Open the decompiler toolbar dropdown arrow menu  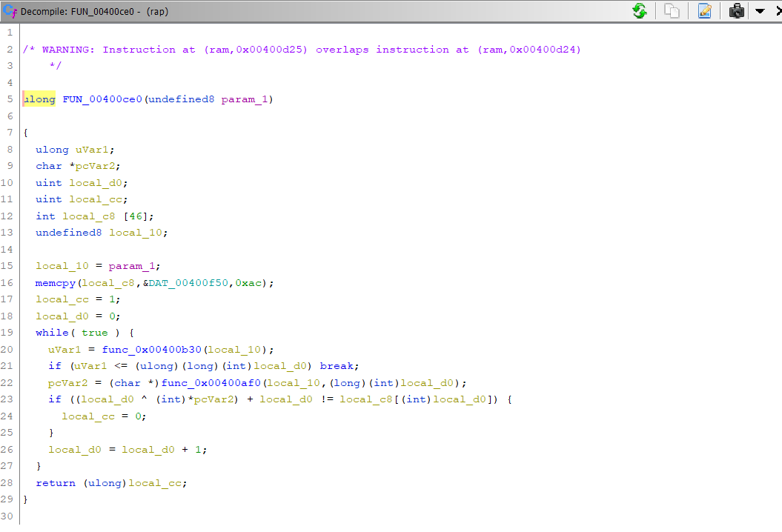760,11
